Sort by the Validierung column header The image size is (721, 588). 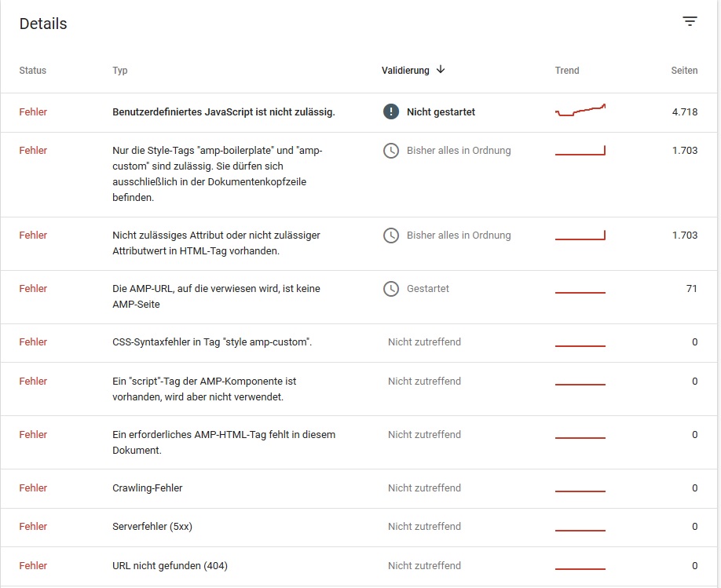coord(405,71)
